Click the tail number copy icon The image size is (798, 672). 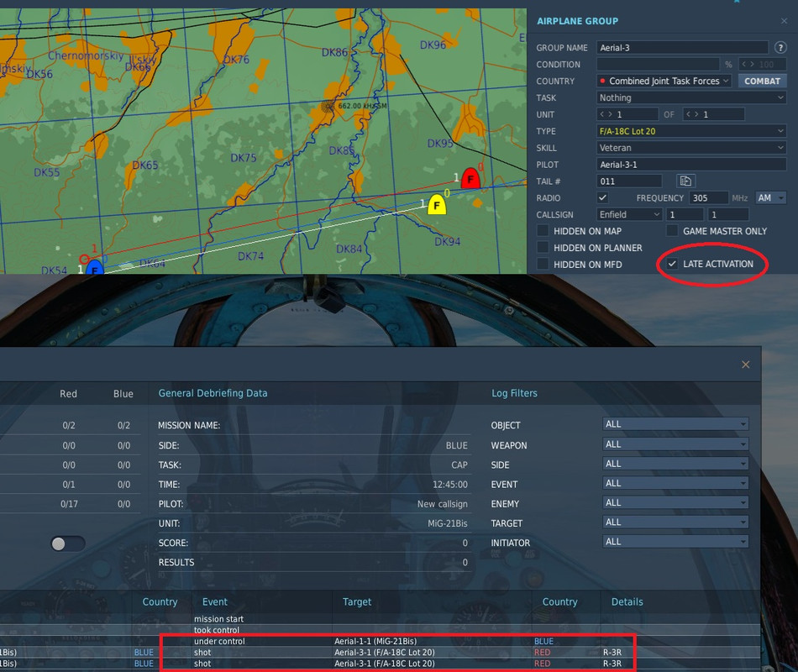pyautogui.click(x=685, y=181)
